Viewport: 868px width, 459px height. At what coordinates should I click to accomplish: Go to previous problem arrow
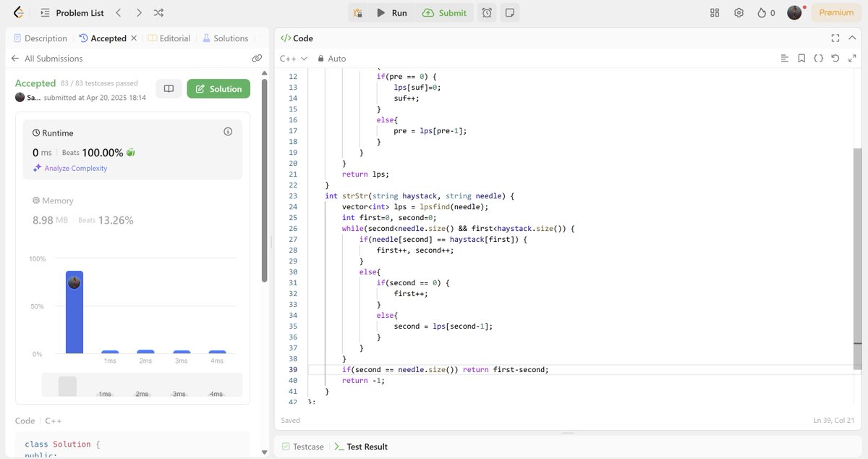click(x=119, y=12)
